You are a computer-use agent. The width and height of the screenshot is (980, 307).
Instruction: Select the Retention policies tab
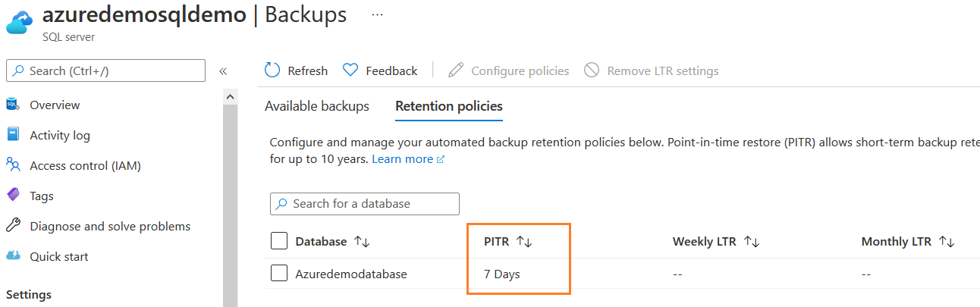(449, 106)
